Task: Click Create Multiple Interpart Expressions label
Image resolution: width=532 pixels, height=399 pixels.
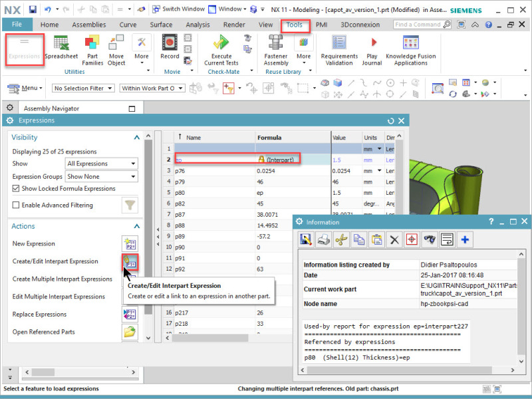Action: (x=63, y=279)
